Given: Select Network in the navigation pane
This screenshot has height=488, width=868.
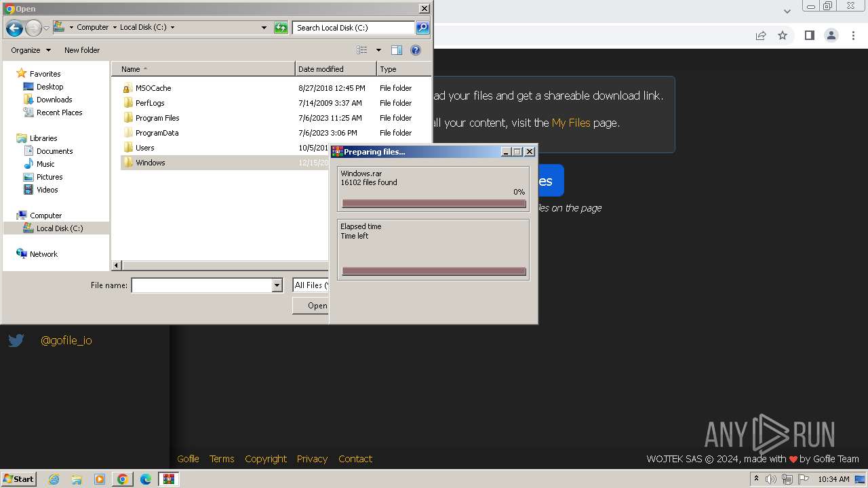Looking at the screenshot, I should pyautogui.click(x=43, y=254).
